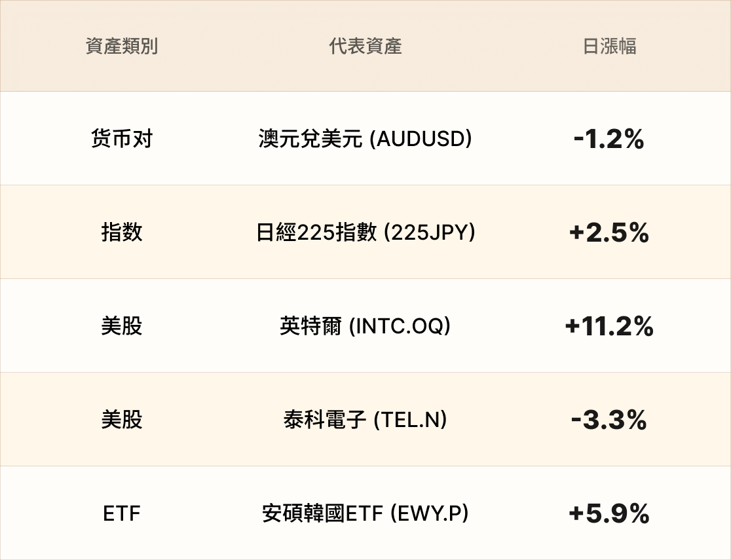Click the -1.2% daily change value
Viewport: 731px width, 560px height.
[x=609, y=139]
